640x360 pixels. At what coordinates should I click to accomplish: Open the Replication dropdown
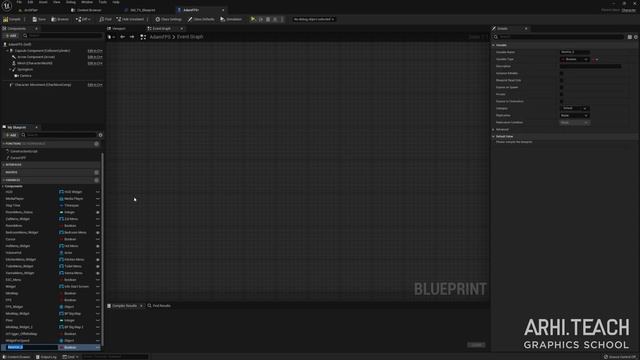click(x=575, y=116)
